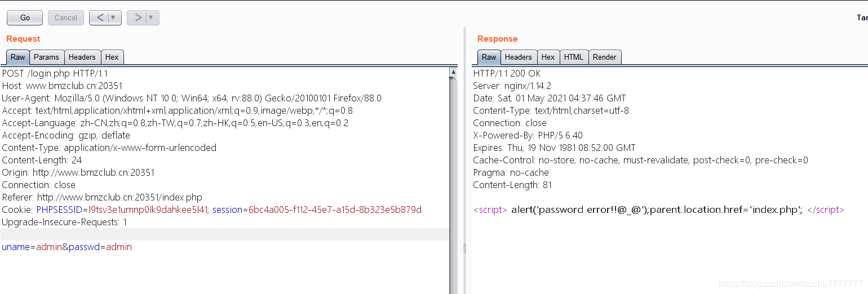868x294 pixels.
Task: Select the Response Raw tab
Action: pos(489,57)
